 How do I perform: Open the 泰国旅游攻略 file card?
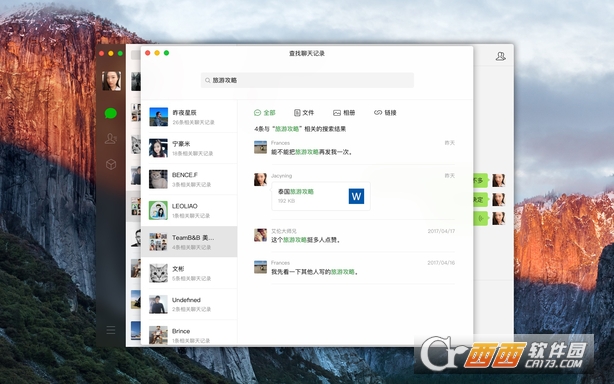point(321,196)
